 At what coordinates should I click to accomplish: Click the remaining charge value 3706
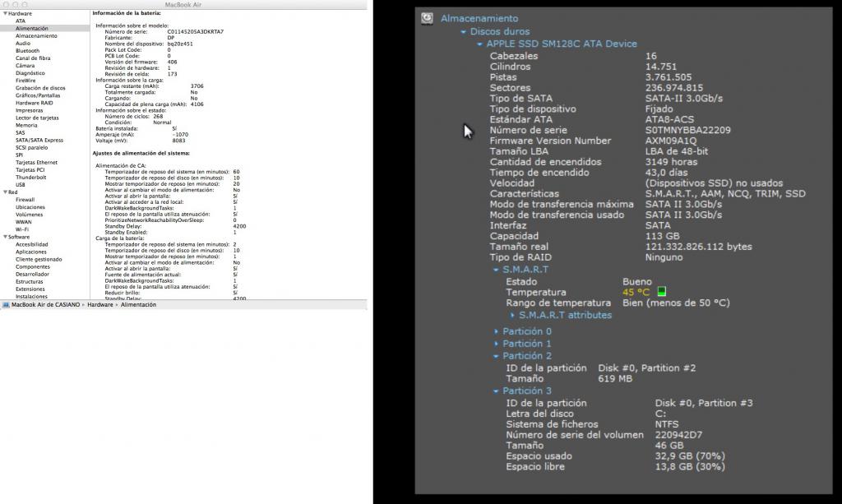(x=197, y=86)
